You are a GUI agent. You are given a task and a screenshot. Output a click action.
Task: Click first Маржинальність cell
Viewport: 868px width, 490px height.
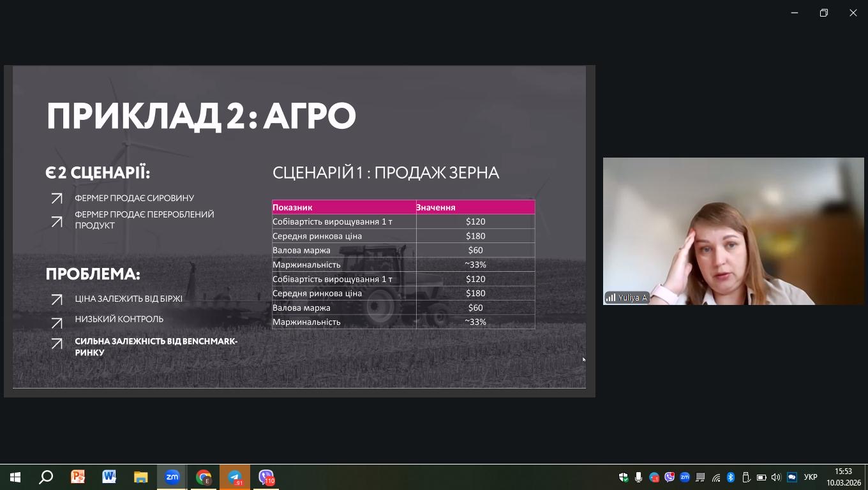(x=344, y=265)
